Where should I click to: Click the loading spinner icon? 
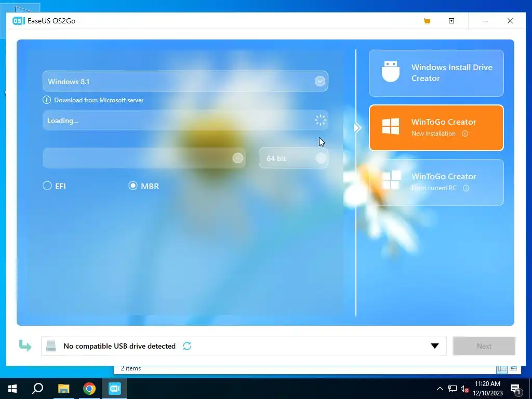(320, 120)
